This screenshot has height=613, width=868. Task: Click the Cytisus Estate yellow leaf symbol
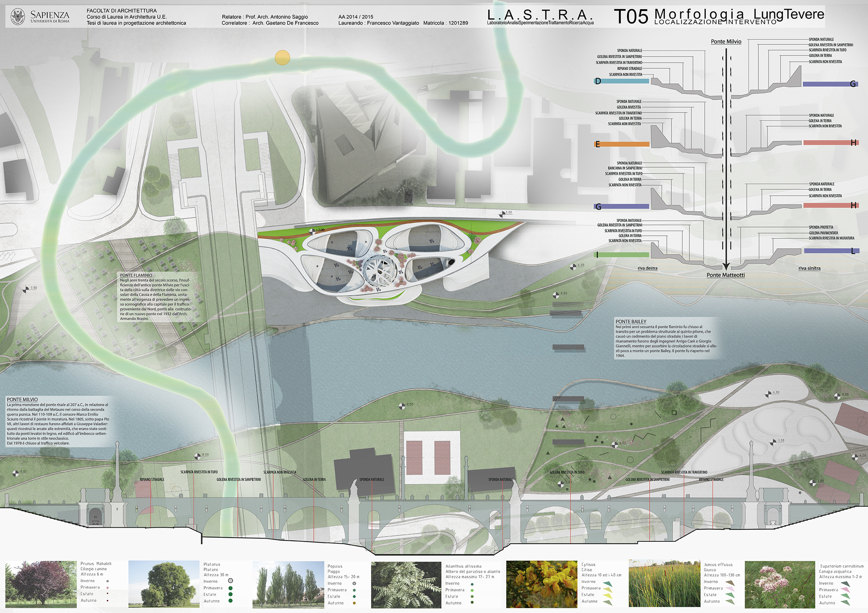point(608,596)
